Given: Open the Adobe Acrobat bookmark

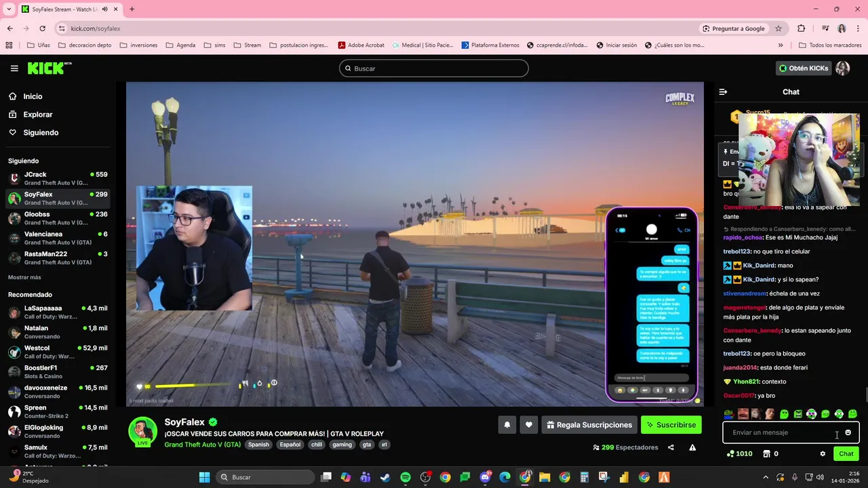Looking at the screenshot, I should (x=361, y=45).
